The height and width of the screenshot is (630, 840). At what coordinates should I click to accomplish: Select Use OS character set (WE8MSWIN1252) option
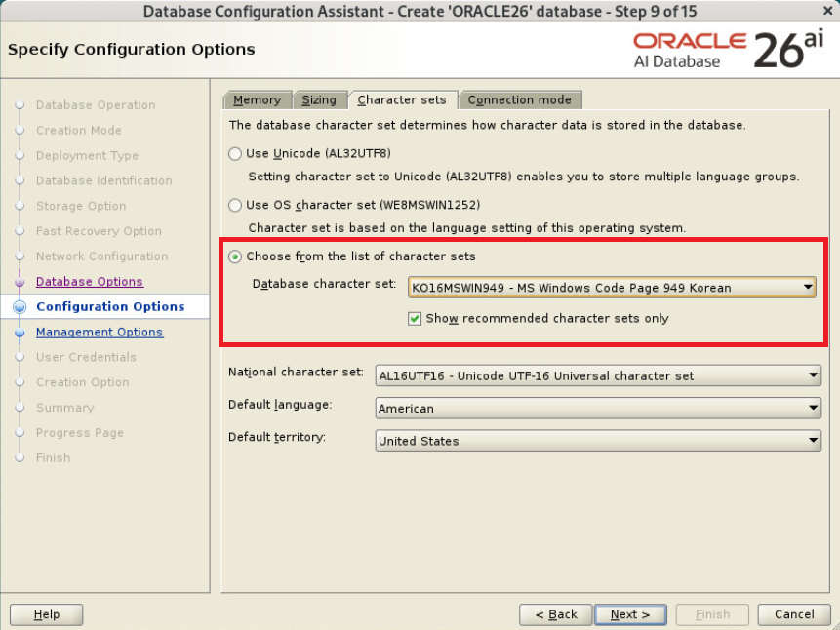click(235, 205)
